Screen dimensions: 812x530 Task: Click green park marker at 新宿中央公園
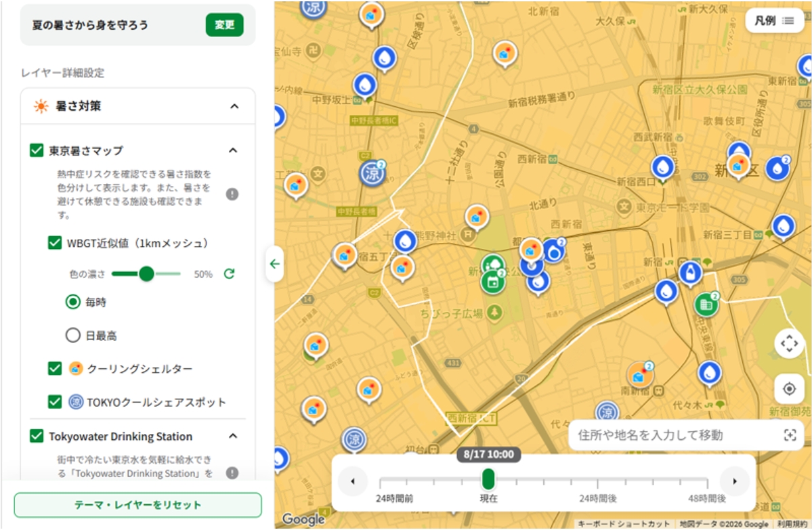click(x=493, y=265)
